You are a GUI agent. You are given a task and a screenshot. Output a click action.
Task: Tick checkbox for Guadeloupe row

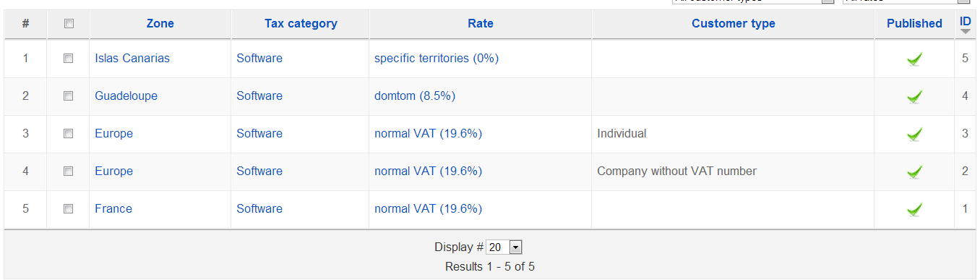pos(69,96)
